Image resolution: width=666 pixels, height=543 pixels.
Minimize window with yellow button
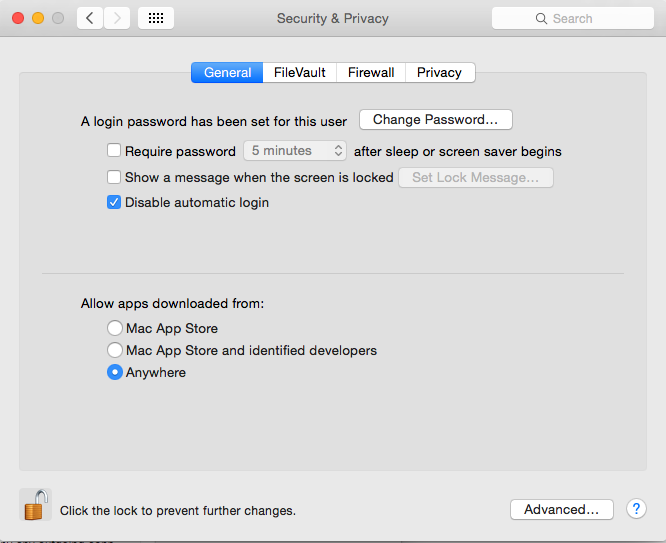[38, 18]
